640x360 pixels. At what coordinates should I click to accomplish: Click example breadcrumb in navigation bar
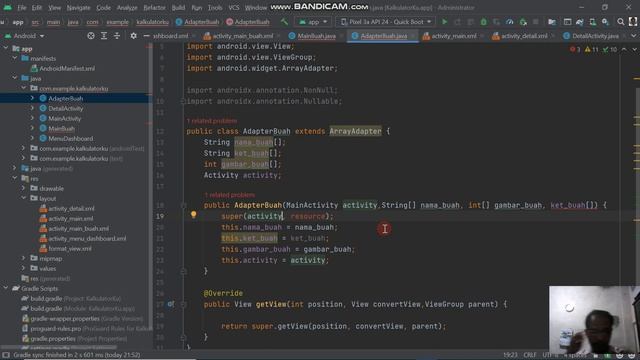[117, 22]
